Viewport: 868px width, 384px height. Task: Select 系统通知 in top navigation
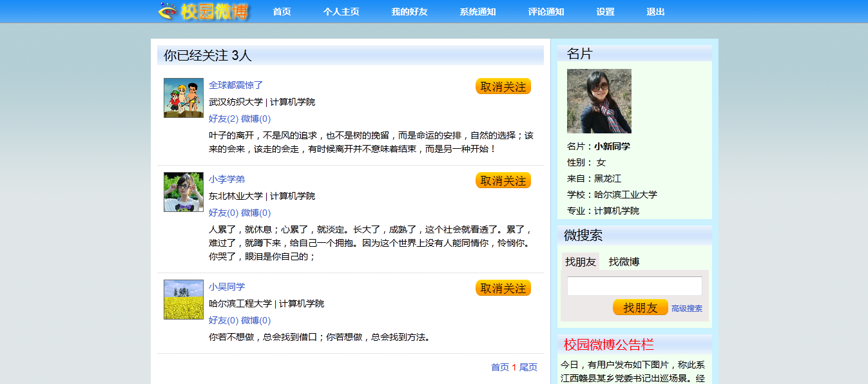pos(477,12)
